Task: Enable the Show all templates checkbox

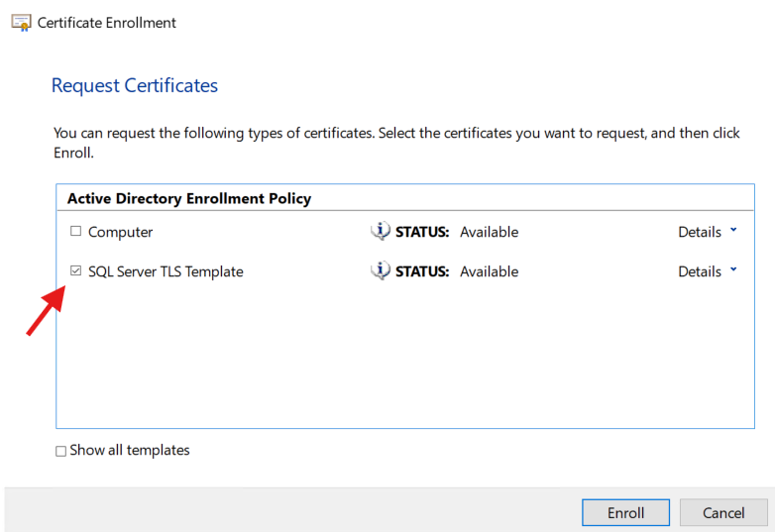Action: (60, 451)
